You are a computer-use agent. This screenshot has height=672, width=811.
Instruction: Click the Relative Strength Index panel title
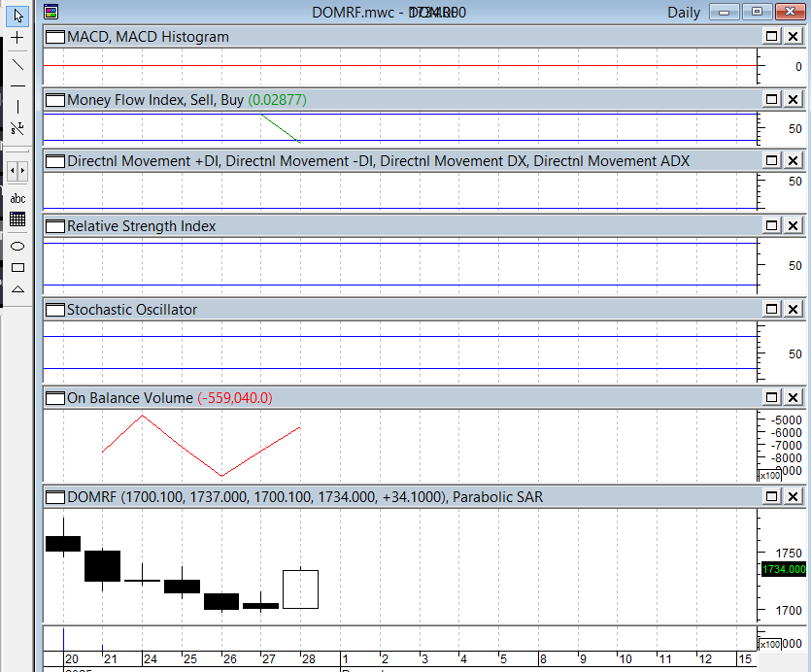click(x=141, y=226)
